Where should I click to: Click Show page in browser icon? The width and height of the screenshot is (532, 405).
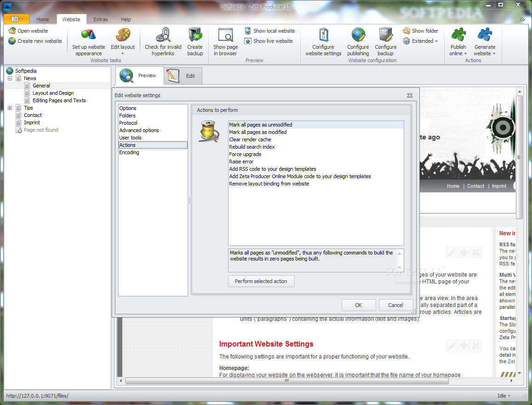226,35
